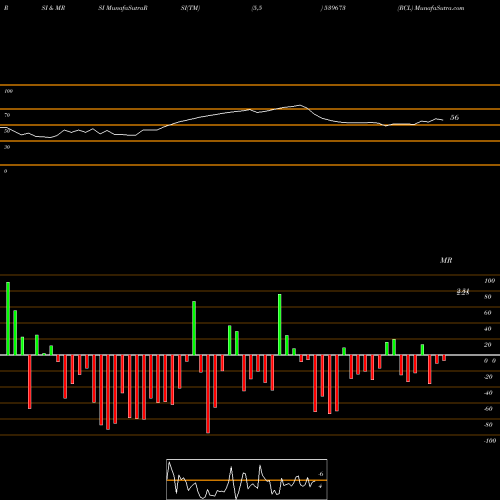Click the '6' label in mini chart
The width and height of the screenshot is (500, 500).
pyautogui.click(x=321, y=474)
